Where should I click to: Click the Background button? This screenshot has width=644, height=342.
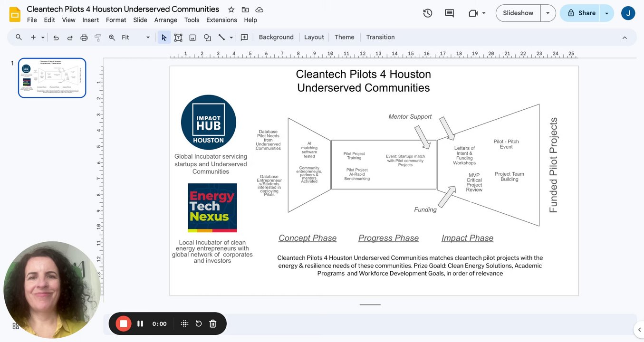(x=276, y=37)
